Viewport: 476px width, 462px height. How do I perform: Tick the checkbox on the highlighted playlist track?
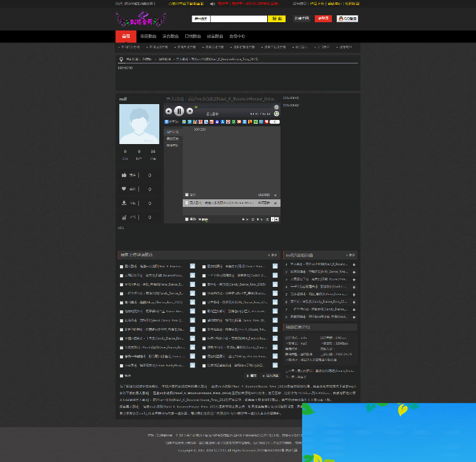pos(187,202)
